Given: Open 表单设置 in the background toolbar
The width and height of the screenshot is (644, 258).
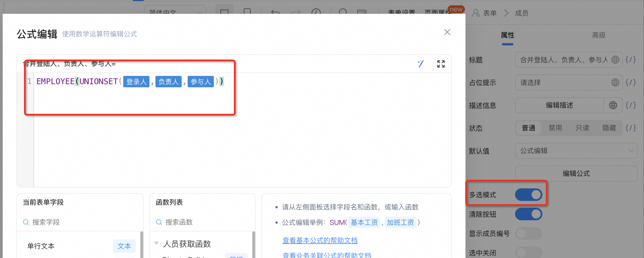Looking at the screenshot, I should [x=402, y=12].
